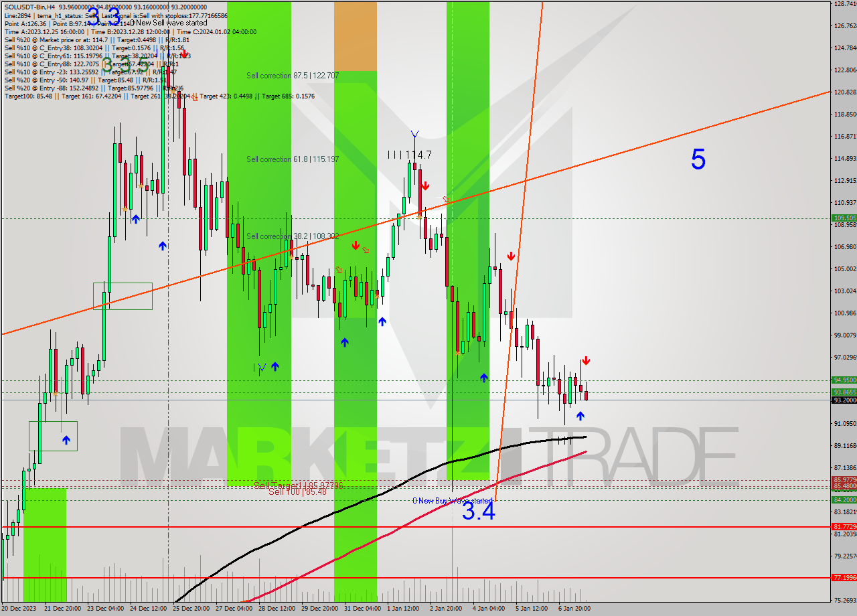Click the red down arrow near 114.7 peak
The height and width of the screenshot is (616, 857).
[x=425, y=185]
